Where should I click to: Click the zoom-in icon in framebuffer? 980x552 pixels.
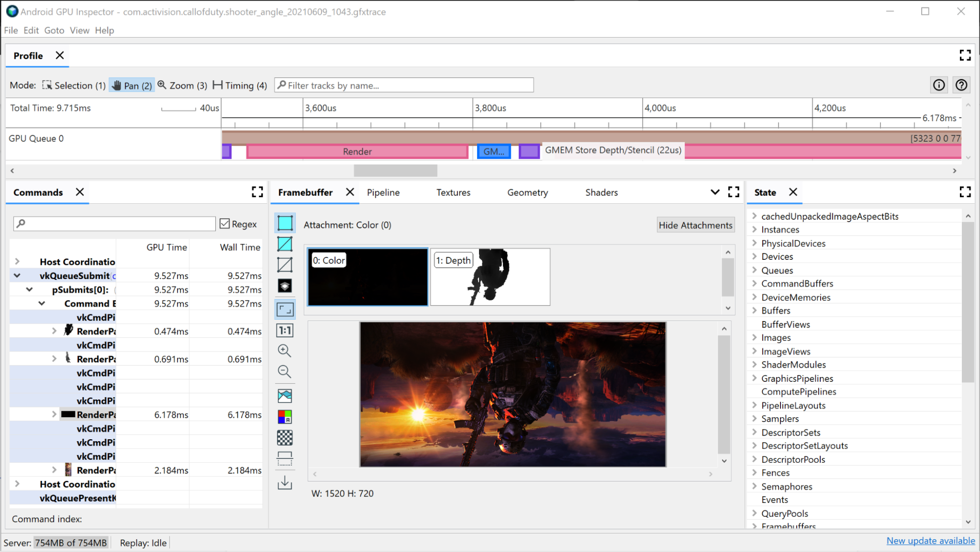(x=285, y=351)
